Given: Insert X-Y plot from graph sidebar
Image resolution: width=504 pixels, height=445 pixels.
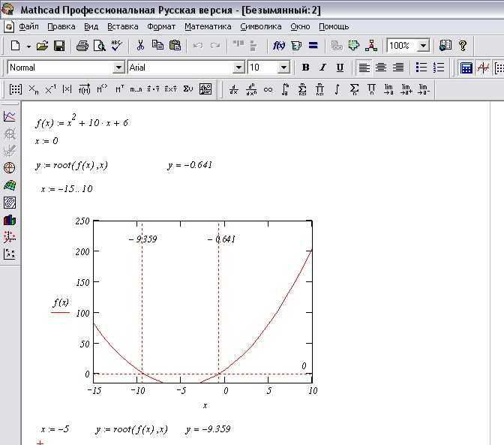Looking at the screenshot, I should 10,116.
